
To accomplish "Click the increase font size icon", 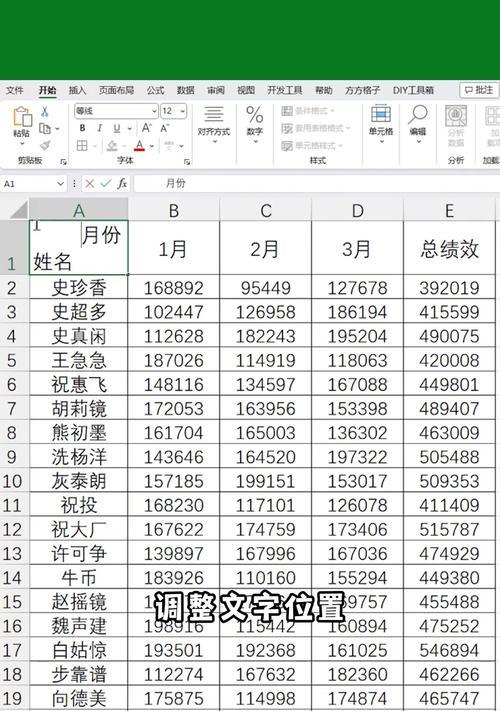I will 147,128.
